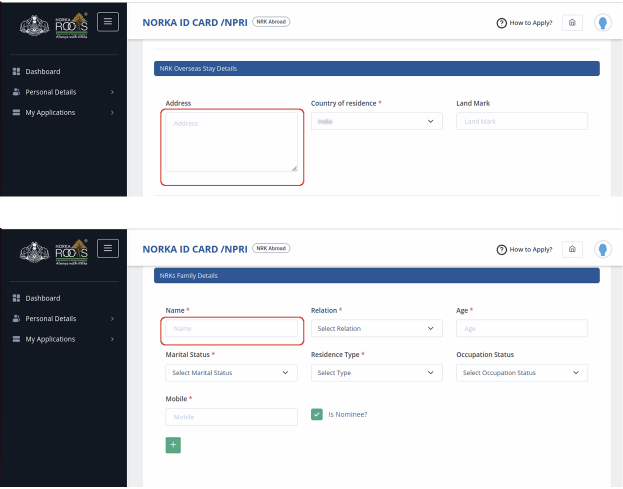This screenshot has height=489, width=623.
Task: Open user avatar in bottom header
Action: 603,249
